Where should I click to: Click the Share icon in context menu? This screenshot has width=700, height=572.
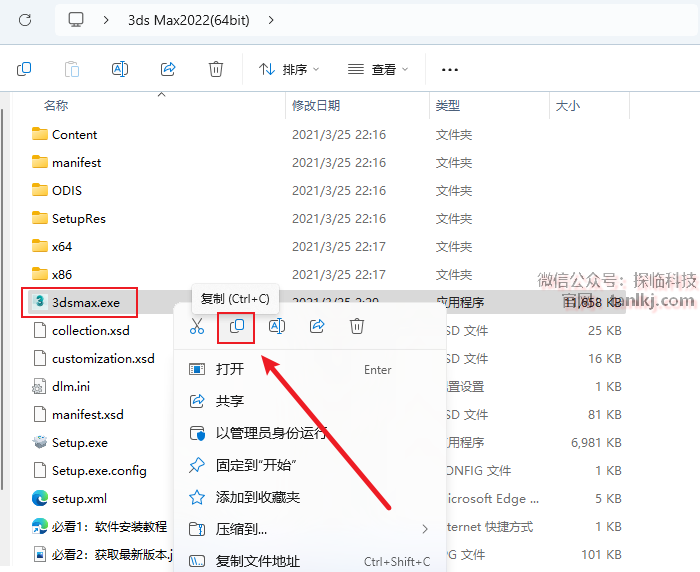[x=317, y=326]
